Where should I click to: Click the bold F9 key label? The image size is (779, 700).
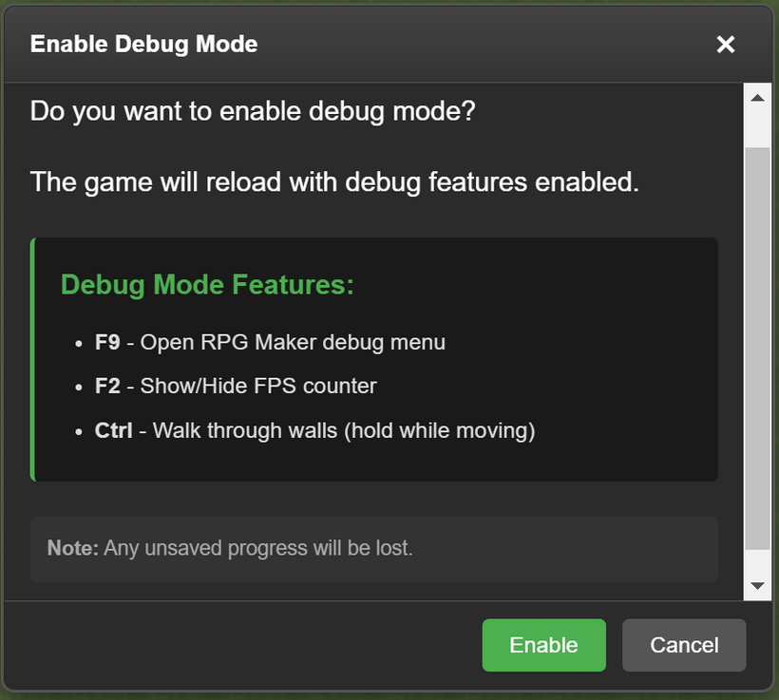107,342
